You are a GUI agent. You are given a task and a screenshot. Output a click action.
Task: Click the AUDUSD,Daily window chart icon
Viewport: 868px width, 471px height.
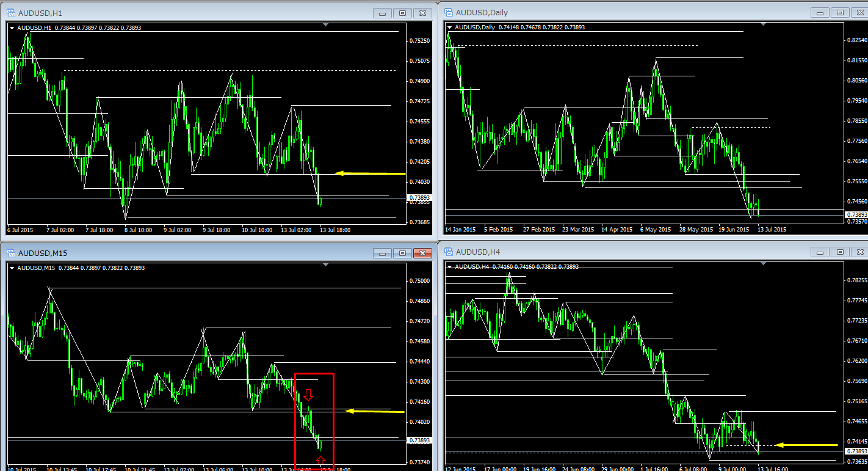[x=448, y=12]
